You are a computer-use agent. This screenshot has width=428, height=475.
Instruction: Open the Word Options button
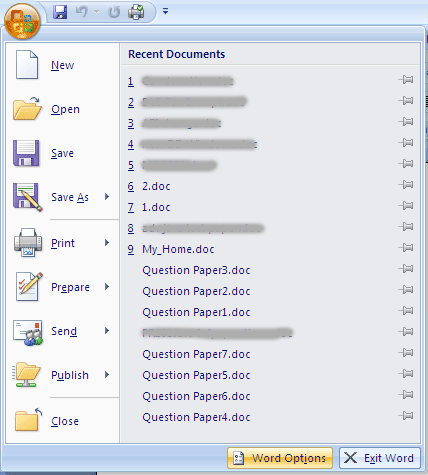click(280, 458)
